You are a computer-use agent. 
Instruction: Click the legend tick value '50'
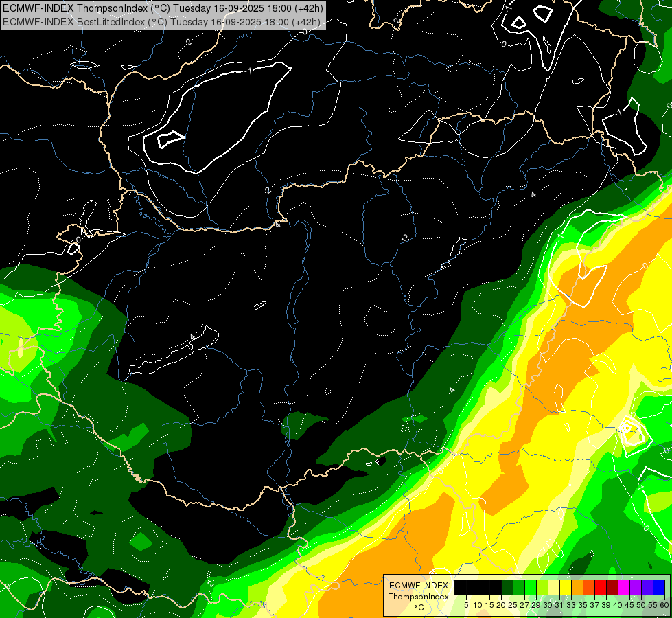[642, 605]
